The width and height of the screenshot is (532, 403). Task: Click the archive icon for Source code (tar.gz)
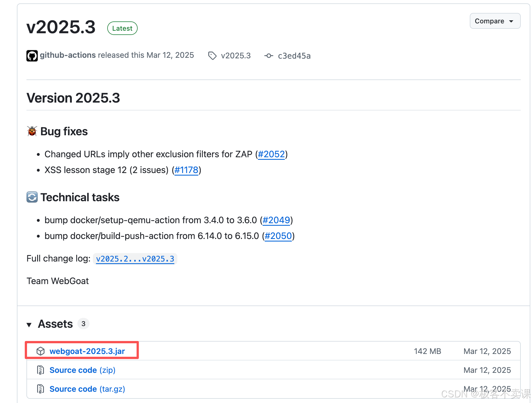click(x=41, y=389)
